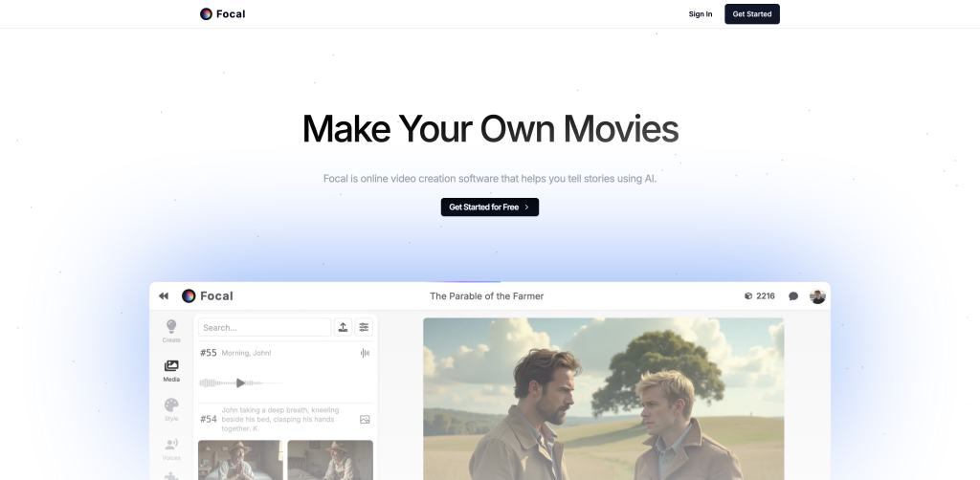Click the Focal logo in app preview

pyautogui.click(x=208, y=295)
